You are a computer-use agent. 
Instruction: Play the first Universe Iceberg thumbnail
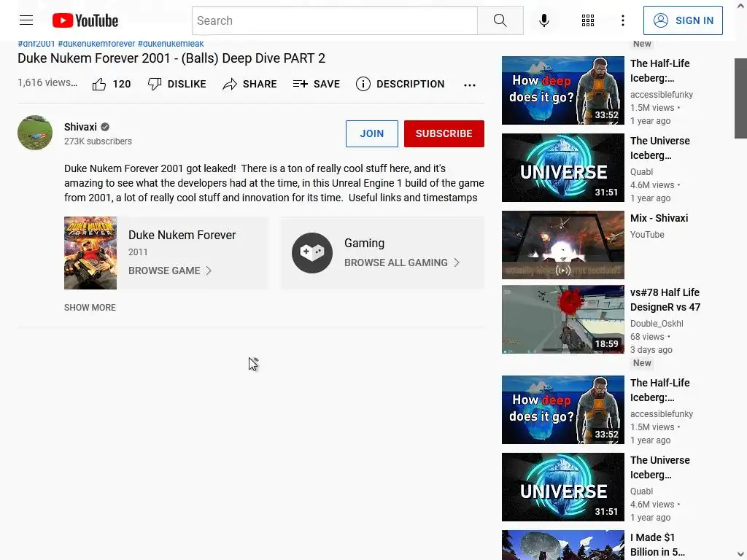562,168
